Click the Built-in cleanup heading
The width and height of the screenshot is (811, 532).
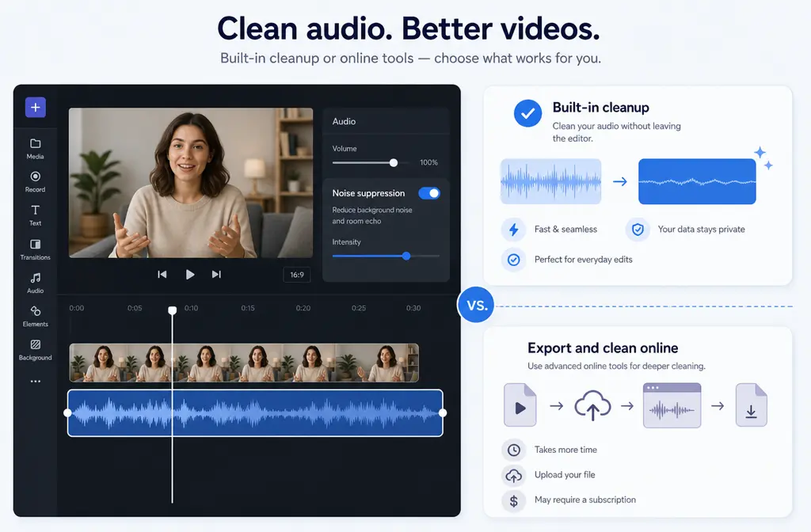tap(600, 108)
